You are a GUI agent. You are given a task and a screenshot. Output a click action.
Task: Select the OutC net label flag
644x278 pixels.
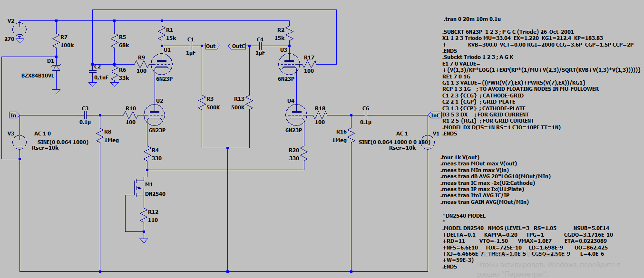tap(238, 46)
